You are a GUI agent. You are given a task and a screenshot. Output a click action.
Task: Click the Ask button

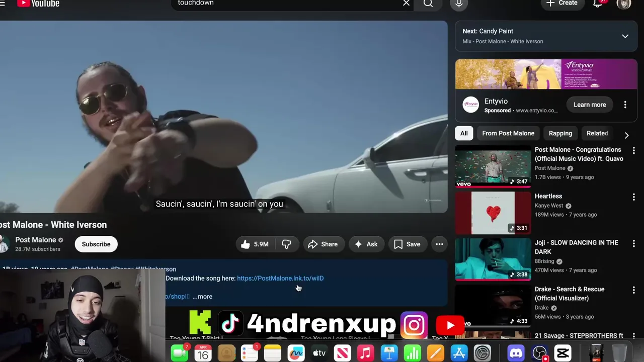(366, 244)
